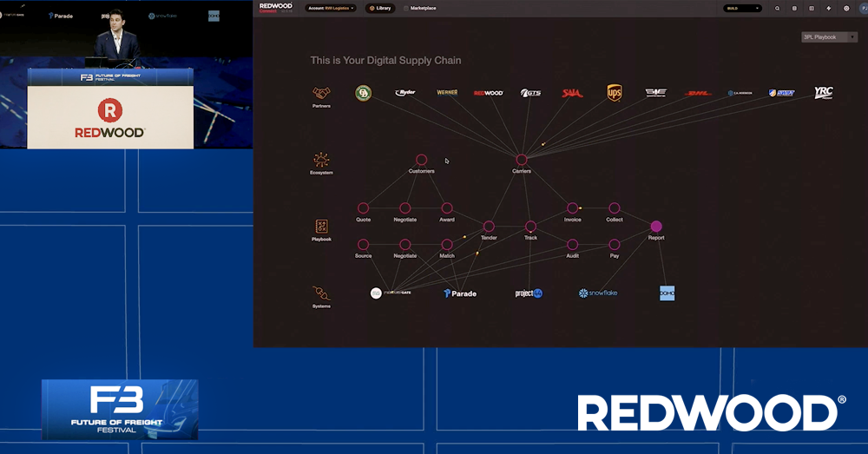Click the project44 system logo
The height and width of the screenshot is (454, 868).
[x=529, y=293]
